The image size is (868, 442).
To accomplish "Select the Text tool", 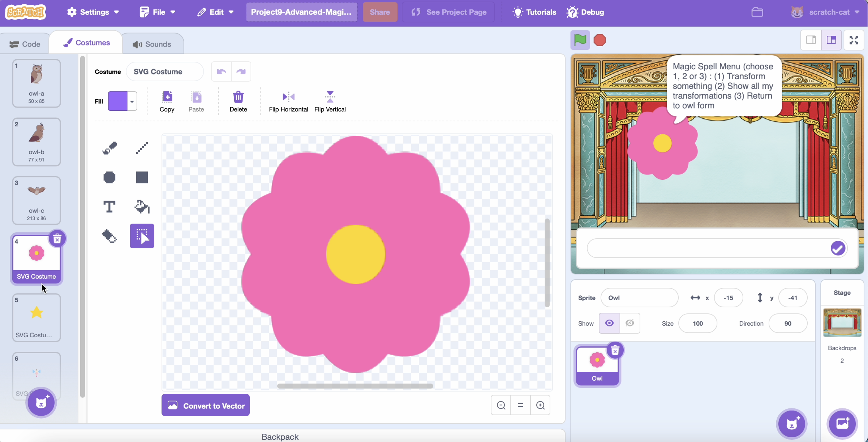I will [x=109, y=207].
